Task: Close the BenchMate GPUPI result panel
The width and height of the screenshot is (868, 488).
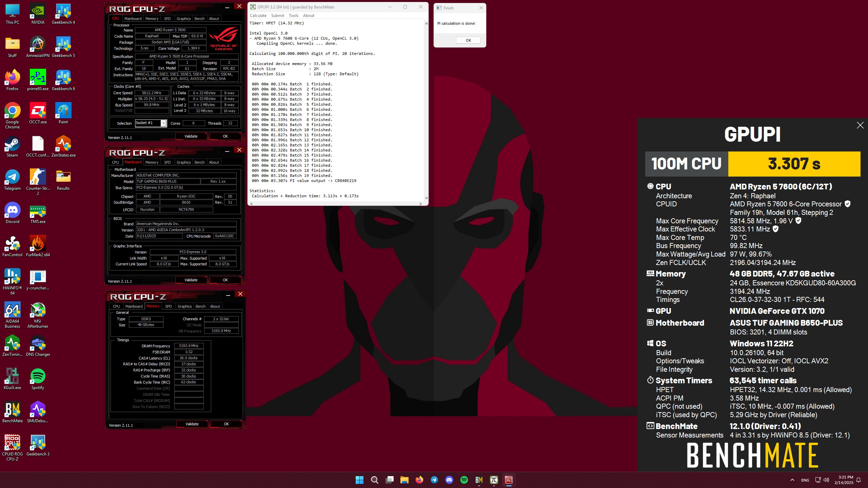Action: 860,125
